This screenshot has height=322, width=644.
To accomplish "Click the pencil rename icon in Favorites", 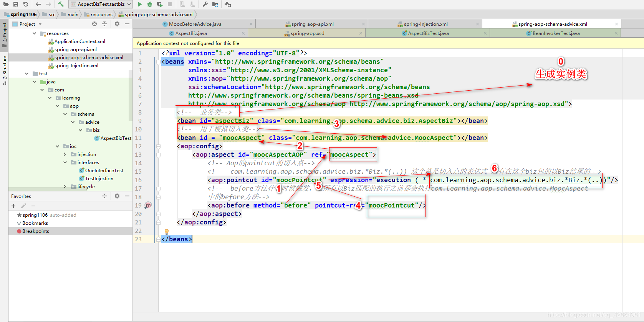I will [23, 206].
